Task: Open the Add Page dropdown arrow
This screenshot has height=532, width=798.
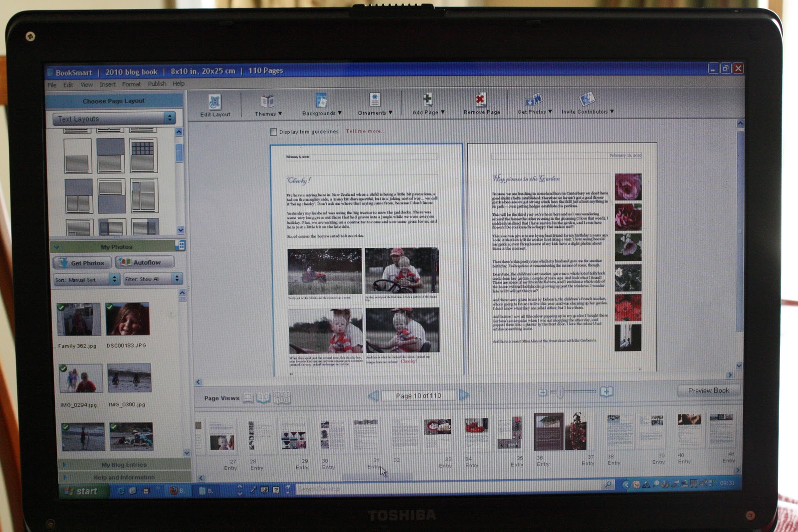Action: pyautogui.click(x=443, y=112)
